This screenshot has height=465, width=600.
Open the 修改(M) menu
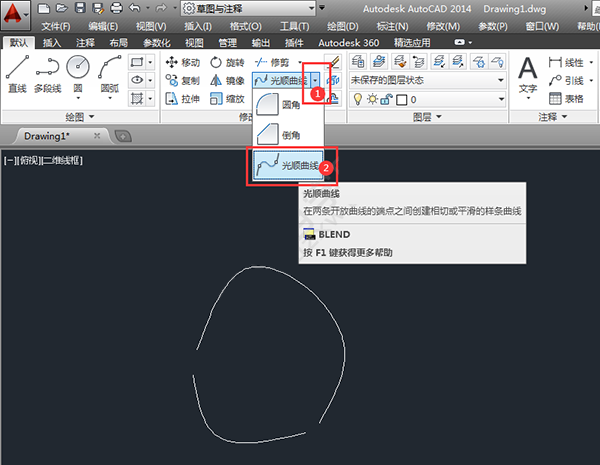tap(443, 26)
